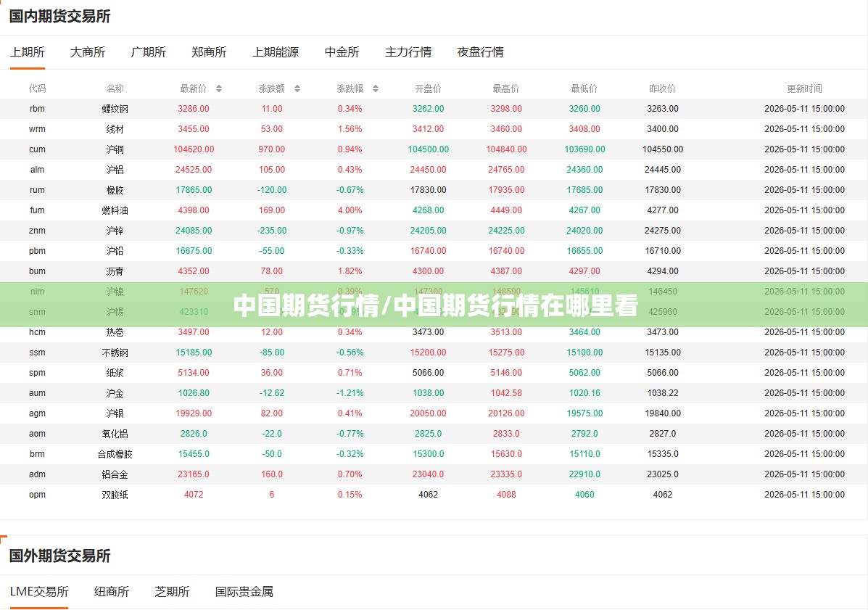Select the 橡胶 row name

coord(115,190)
